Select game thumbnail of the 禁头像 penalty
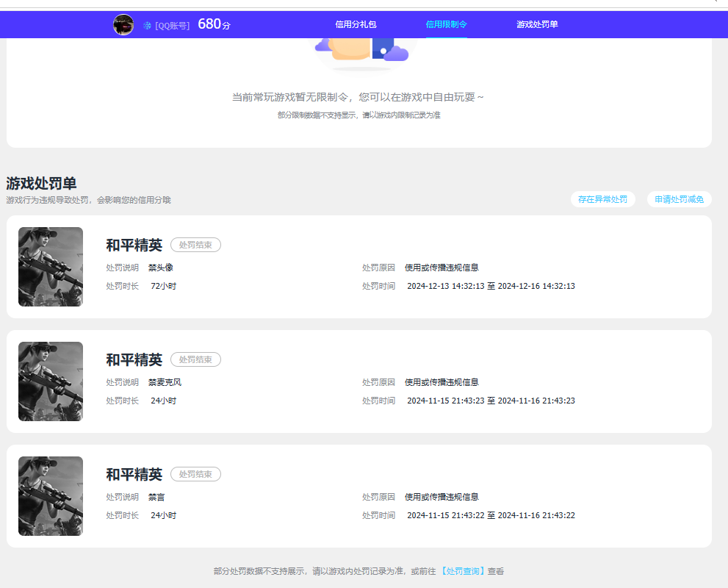The image size is (728, 588). [51, 267]
